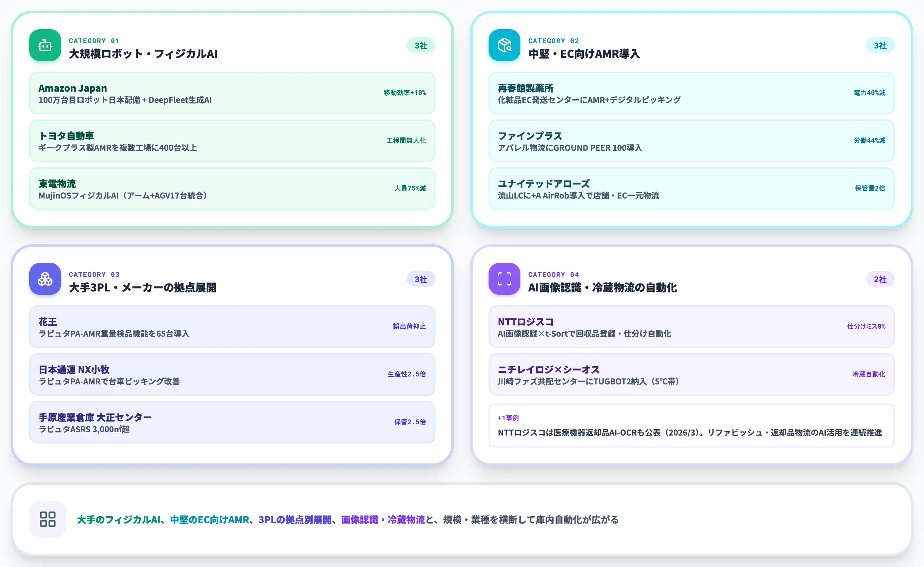Click the AI画像認識×t-Sort description line
924x567 pixels.
pos(584,334)
